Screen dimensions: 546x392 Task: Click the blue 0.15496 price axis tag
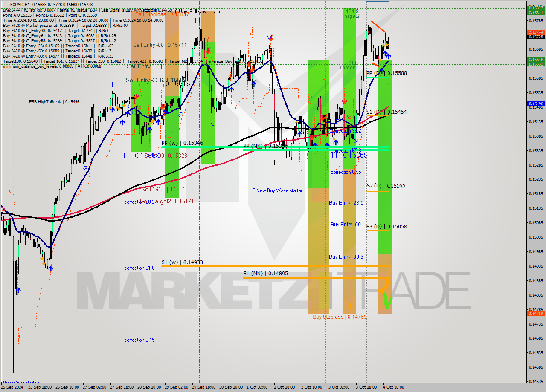[x=536, y=104]
